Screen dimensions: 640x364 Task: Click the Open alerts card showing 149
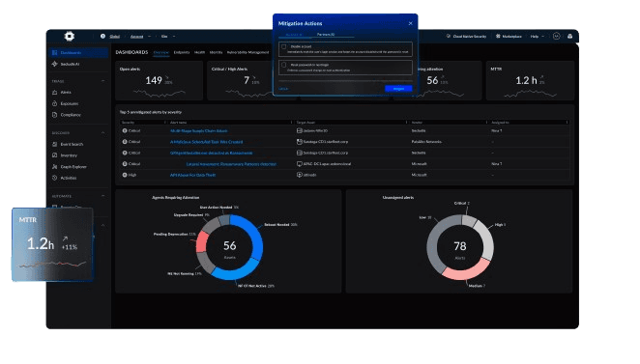(159, 80)
